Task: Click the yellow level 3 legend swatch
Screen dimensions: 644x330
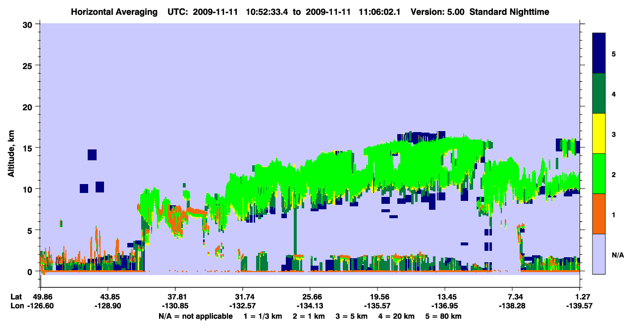Action: click(599, 134)
